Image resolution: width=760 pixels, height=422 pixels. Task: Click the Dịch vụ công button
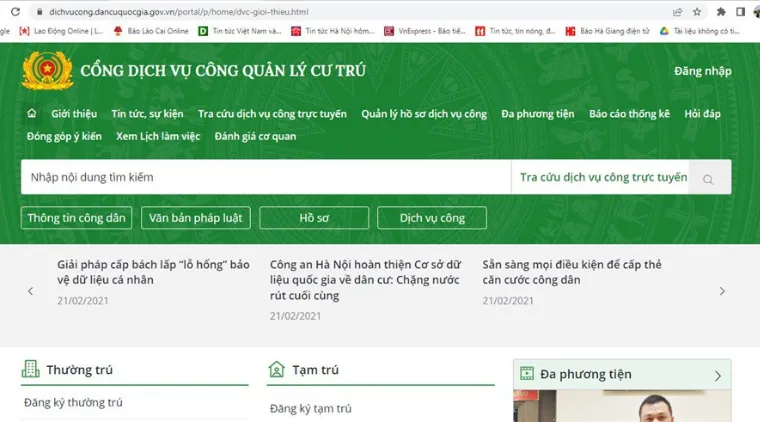click(x=432, y=218)
